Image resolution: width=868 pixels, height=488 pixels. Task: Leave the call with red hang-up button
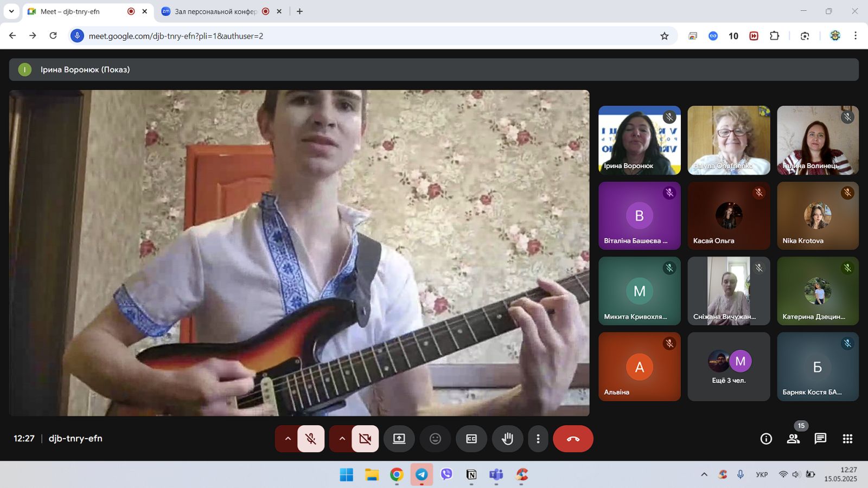(x=573, y=439)
